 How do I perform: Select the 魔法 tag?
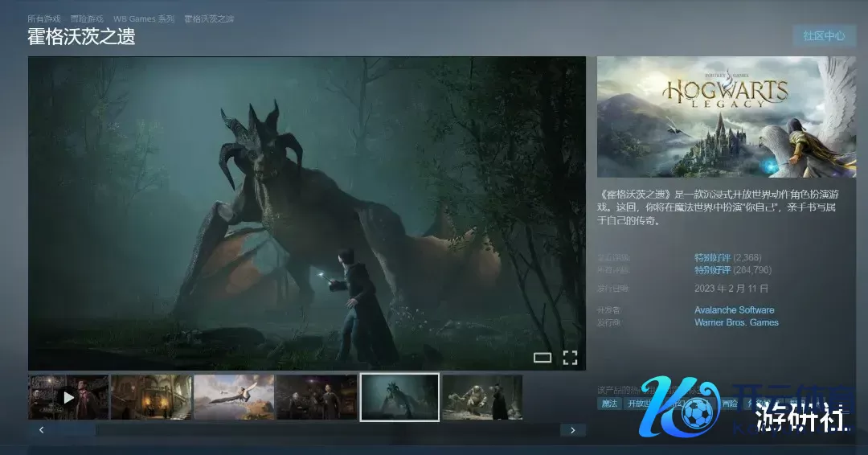(609, 404)
